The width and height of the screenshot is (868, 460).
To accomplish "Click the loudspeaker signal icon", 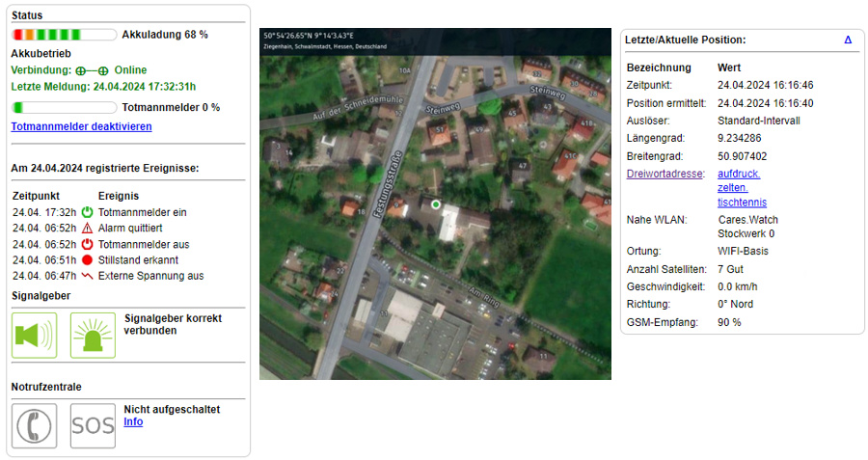I will click(x=34, y=336).
